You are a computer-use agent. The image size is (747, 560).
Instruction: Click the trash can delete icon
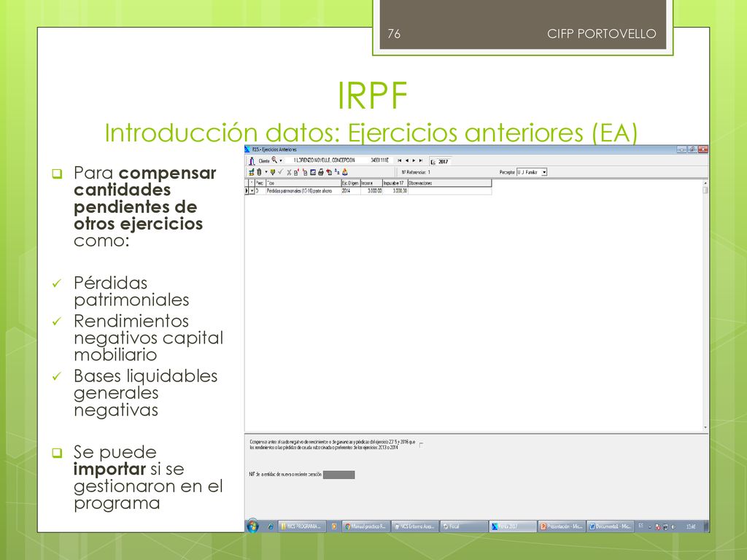[259, 172]
